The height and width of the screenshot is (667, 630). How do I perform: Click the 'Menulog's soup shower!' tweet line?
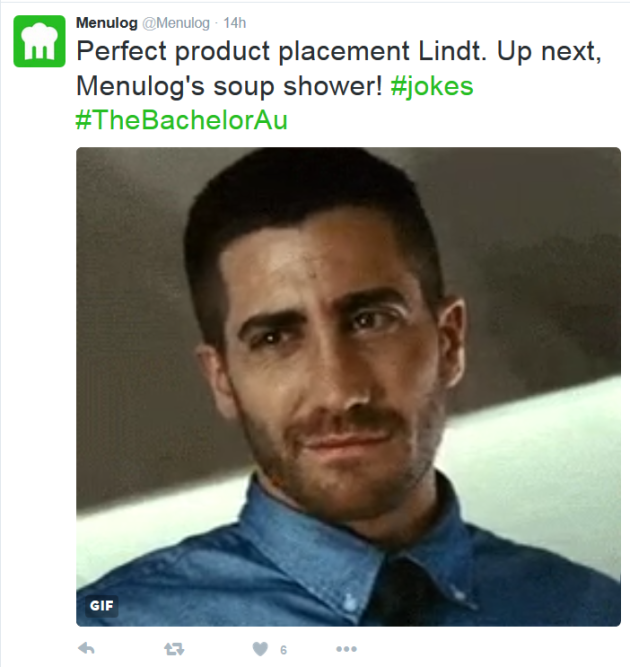[x=229, y=86]
